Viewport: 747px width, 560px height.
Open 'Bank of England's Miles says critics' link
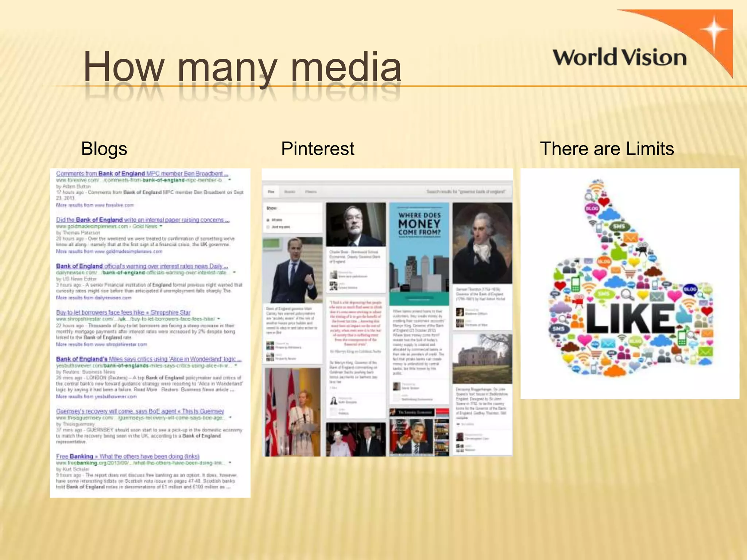[148, 359]
